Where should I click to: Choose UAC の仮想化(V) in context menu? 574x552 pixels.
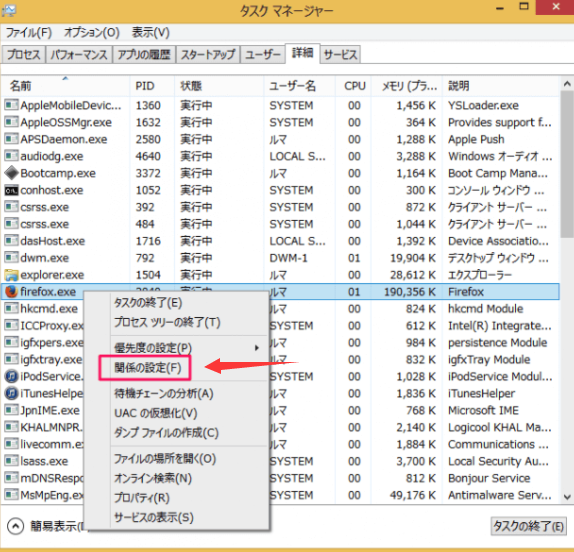click(x=189, y=413)
